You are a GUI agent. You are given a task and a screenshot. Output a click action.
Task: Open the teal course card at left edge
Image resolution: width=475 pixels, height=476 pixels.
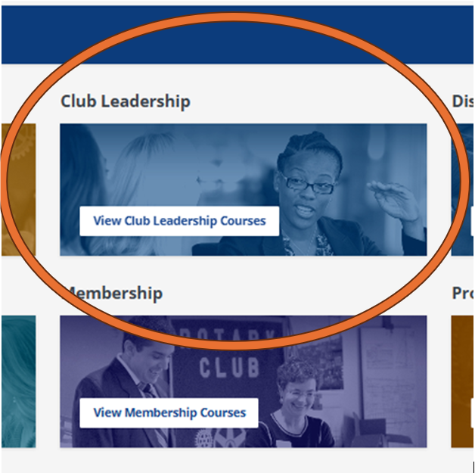click(x=17, y=381)
